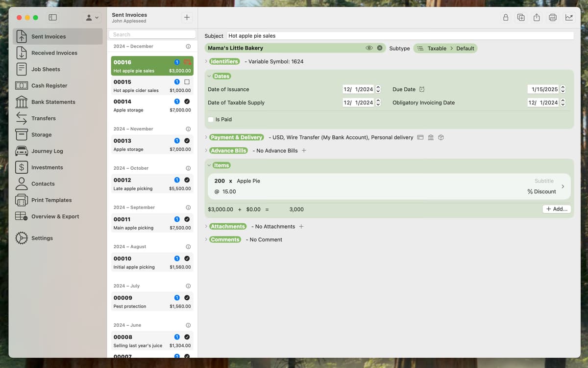The height and width of the screenshot is (368, 588).
Task: Check the Is Paid checkbox
Action: (211, 119)
